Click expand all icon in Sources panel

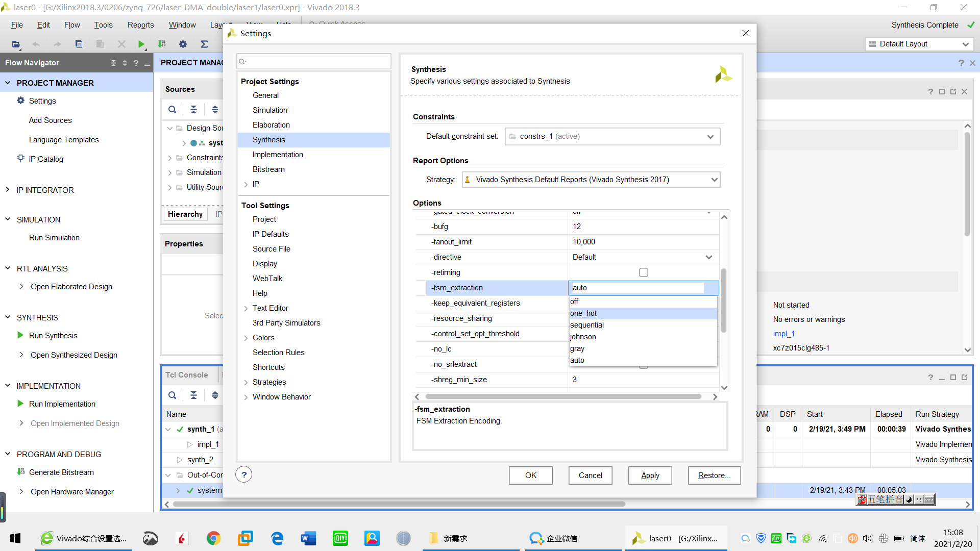point(215,109)
